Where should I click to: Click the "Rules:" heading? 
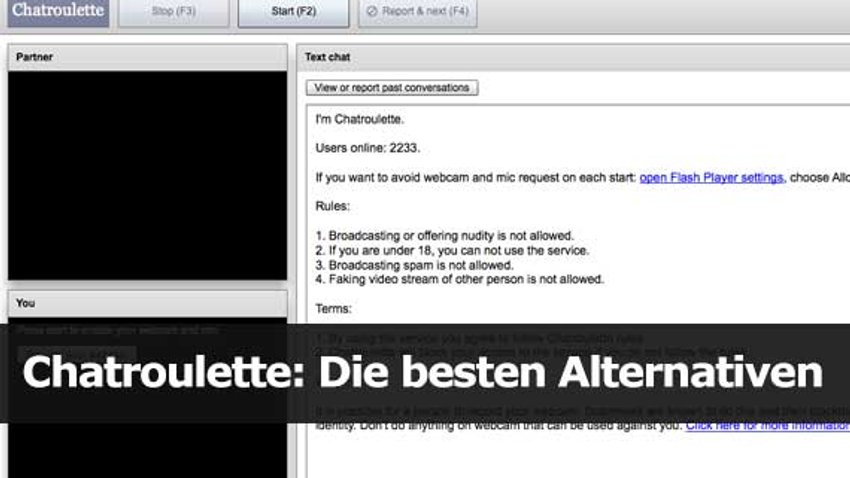tap(333, 206)
